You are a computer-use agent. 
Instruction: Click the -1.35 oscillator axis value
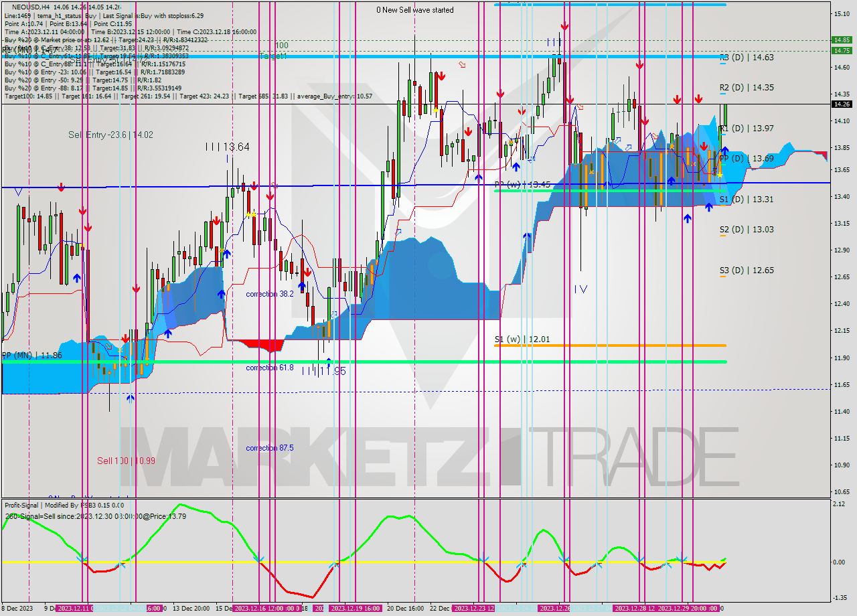point(839,598)
